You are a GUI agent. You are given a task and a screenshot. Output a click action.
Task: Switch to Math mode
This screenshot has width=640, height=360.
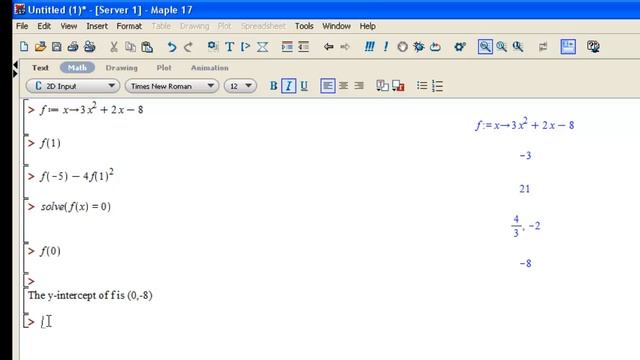tap(77, 68)
